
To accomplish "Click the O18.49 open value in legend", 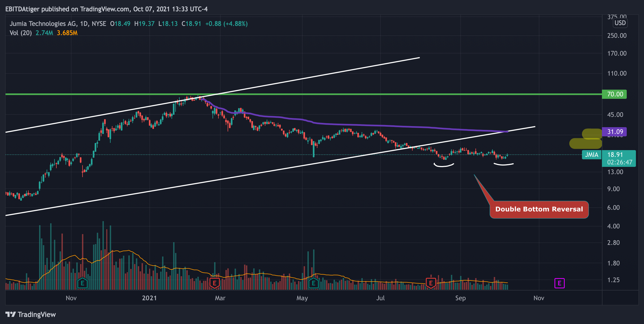I will [x=120, y=24].
